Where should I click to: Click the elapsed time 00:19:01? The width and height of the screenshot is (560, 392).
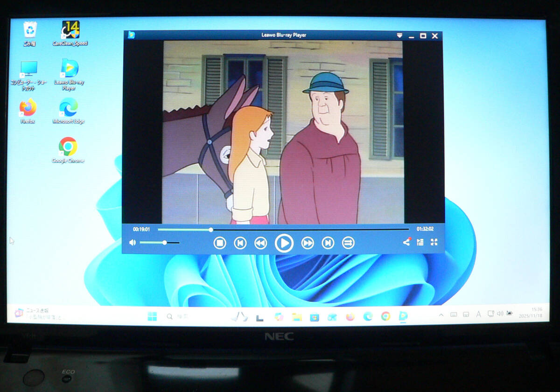coord(141,229)
